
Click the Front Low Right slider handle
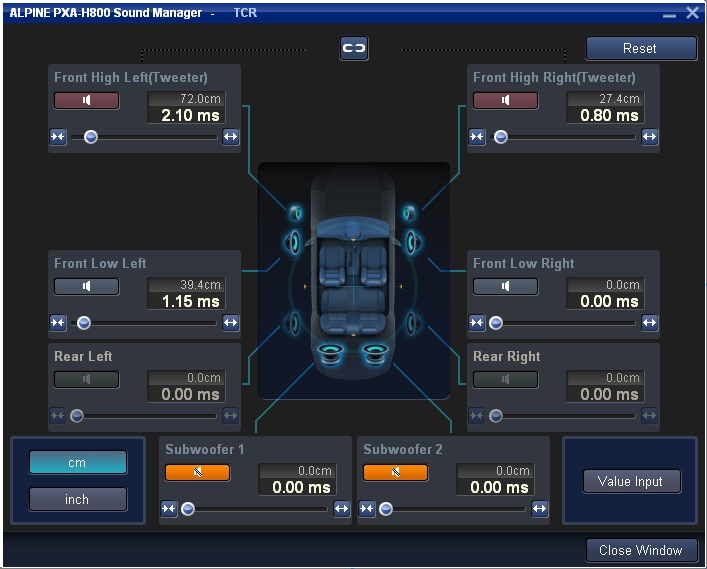[496, 323]
